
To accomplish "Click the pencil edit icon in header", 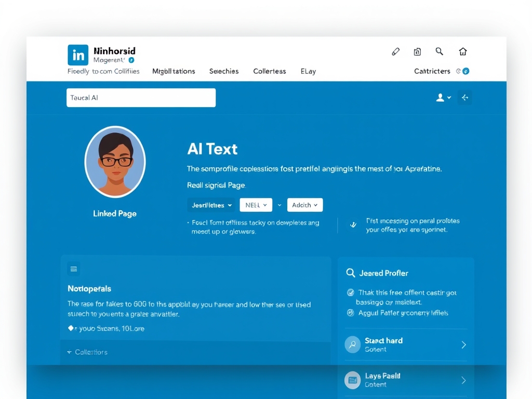I will (x=395, y=51).
